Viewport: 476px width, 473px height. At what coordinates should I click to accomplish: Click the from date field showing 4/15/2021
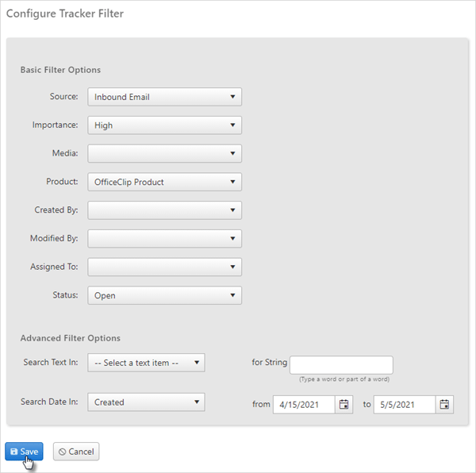pos(304,405)
